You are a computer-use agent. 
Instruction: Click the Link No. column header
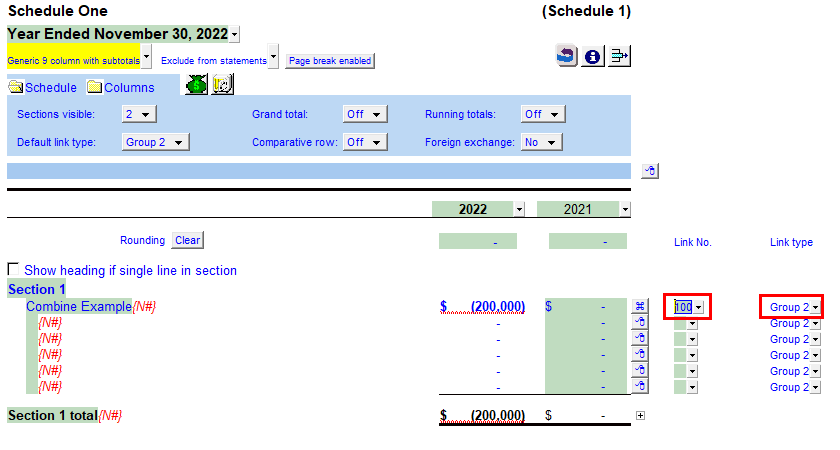tap(693, 242)
